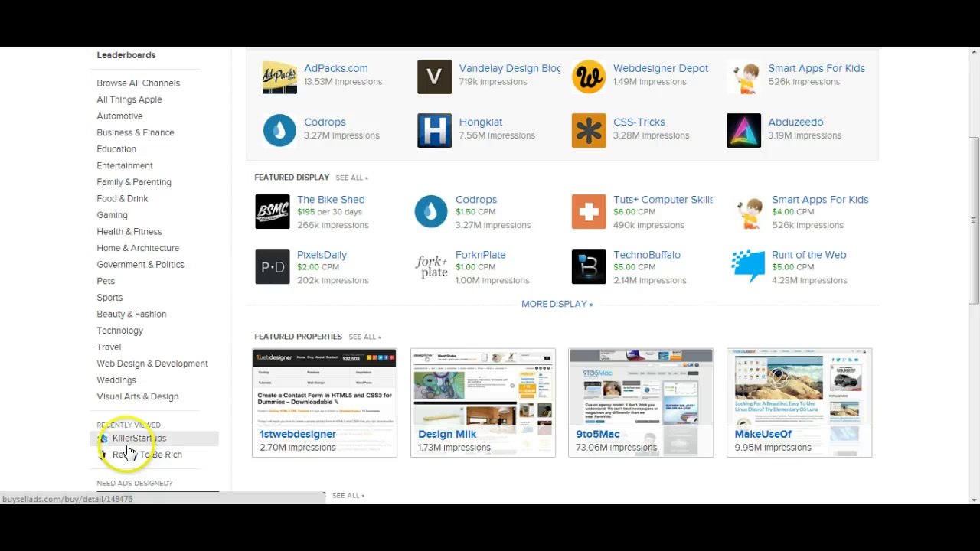Click The Bike Shed title link
The height and width of the screenshot is (551, 980).
(x=331, y=200)
